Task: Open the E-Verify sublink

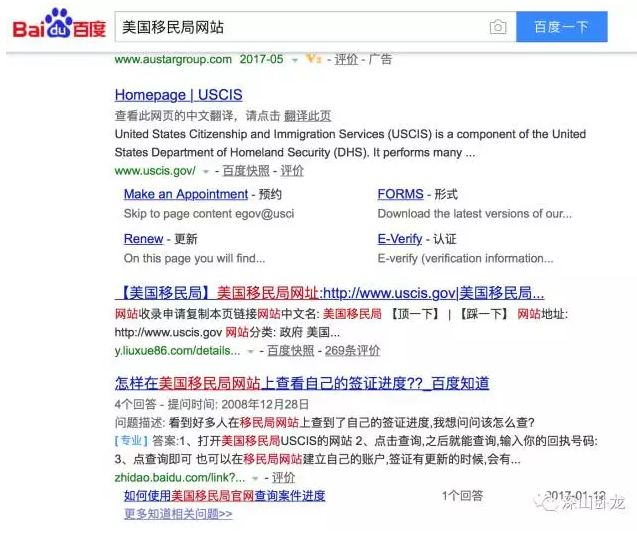Action: 400,239
